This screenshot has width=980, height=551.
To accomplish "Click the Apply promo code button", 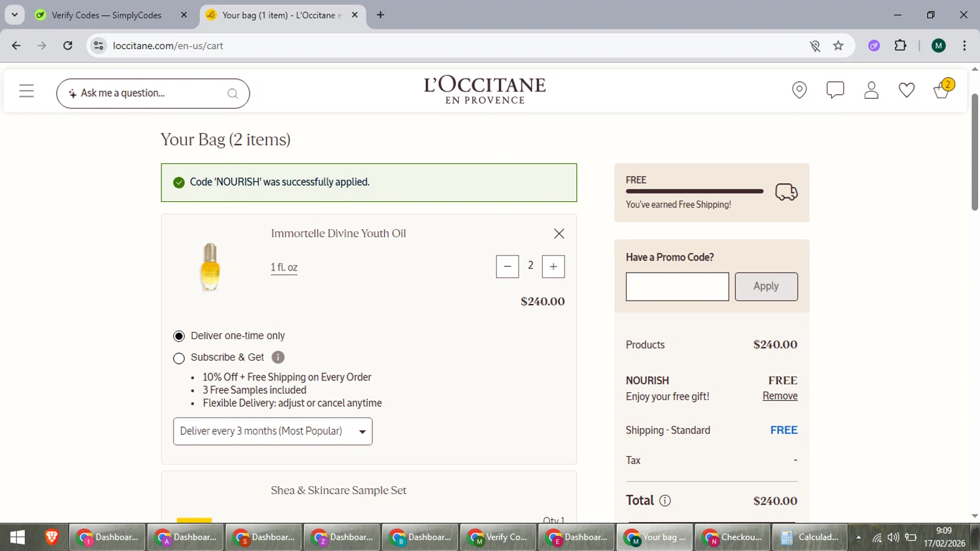I will click(766, 287).
